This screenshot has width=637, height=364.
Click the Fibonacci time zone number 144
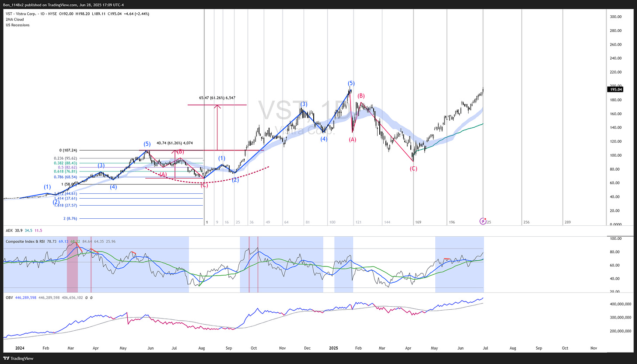pos(387,222)
